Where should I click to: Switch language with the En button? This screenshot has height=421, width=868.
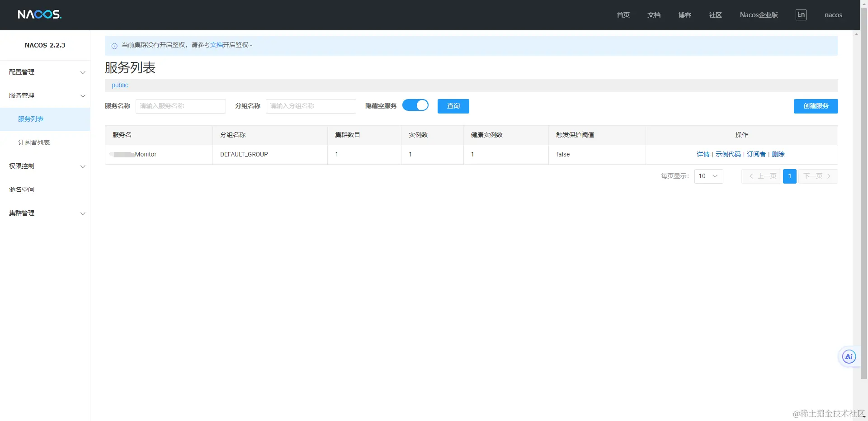[x=801, y=15]
